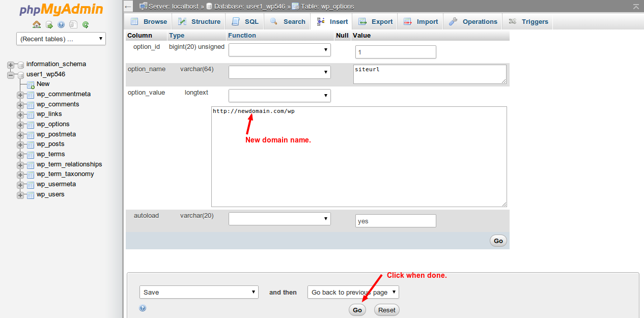Click the collapse top panel arrow icon
Screen dimensions: 644x318
(x=636, y=7)
